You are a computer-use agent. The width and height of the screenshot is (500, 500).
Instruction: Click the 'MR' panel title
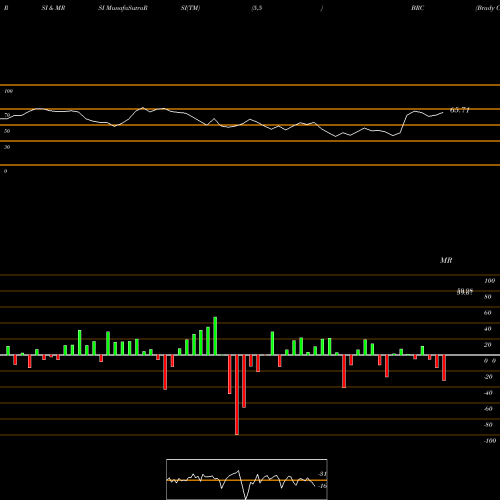tap(446, 260)
